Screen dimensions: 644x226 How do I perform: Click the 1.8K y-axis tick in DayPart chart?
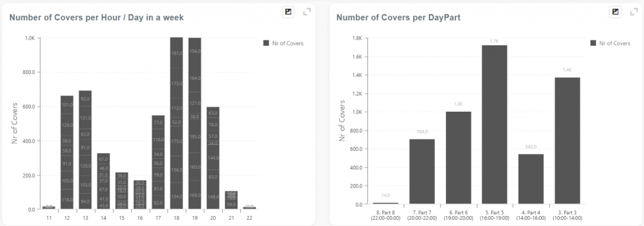(x=357, y=38)
